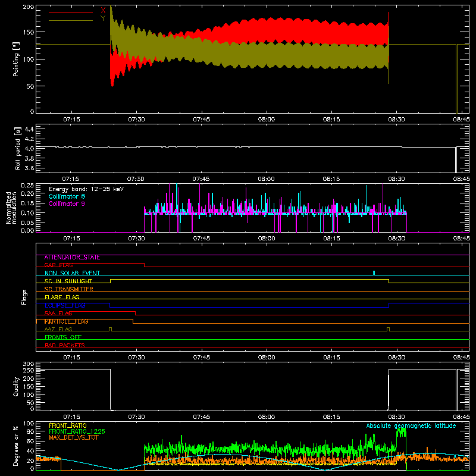Select the X legend label
Image resolution: width=476 pixels, height=476 pixels.
[x=103, y=11]
